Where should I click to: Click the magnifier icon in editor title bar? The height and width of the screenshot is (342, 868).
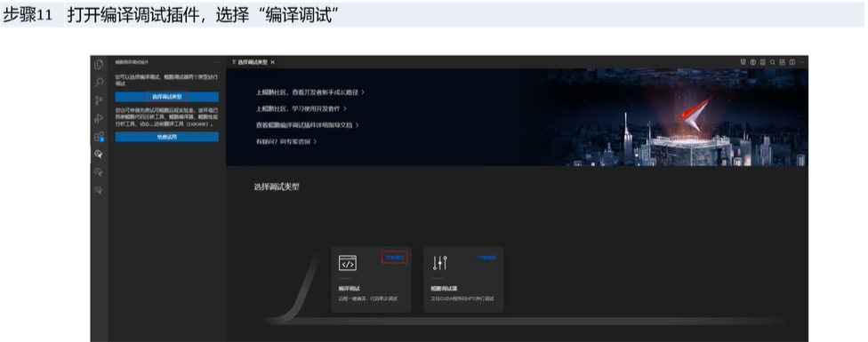(x=772, y=62)
